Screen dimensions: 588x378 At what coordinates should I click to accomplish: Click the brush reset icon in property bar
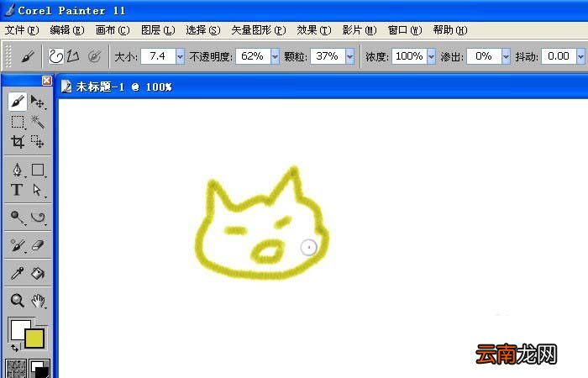point(28,56)
